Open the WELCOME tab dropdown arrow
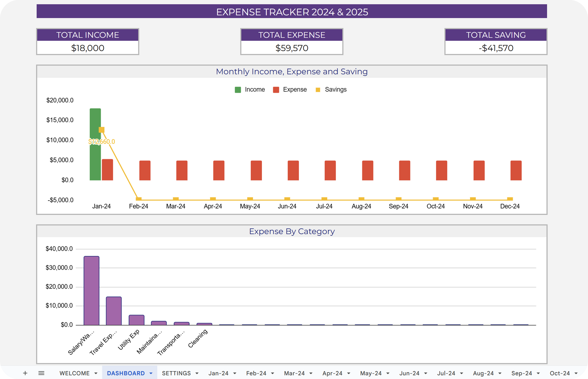The image size is (588, 379). pyautogui.click(x=96, y=373)
